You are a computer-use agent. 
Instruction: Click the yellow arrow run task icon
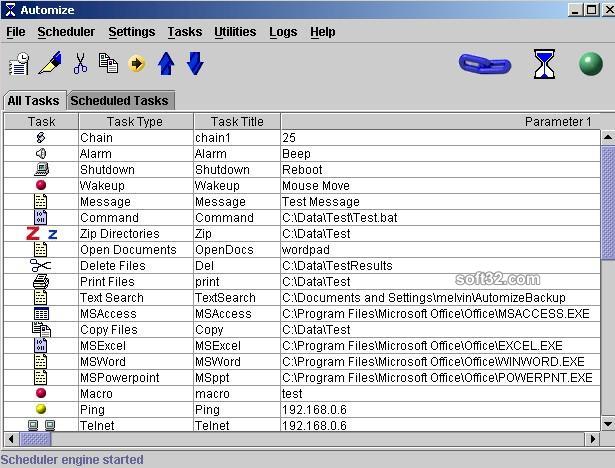[137, 63]
